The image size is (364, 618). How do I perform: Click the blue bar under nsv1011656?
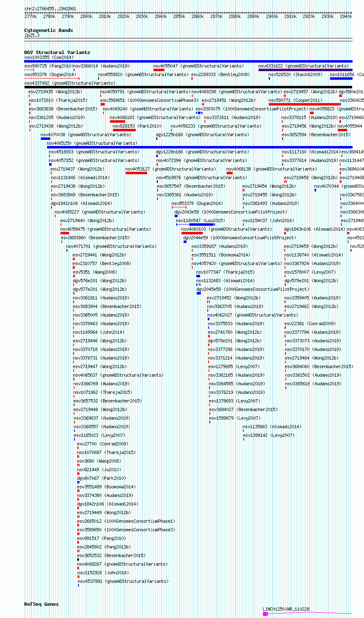pyautogui.click(x=341, y=79)
